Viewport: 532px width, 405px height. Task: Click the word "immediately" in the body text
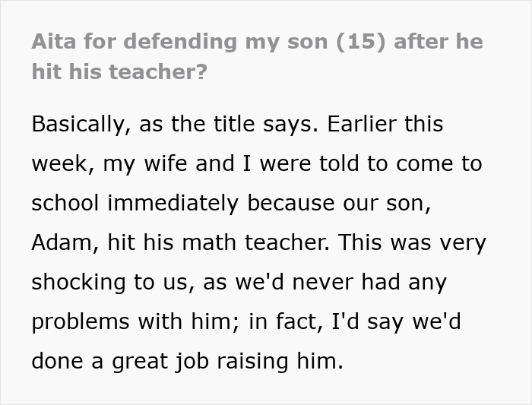pos(173,203)
